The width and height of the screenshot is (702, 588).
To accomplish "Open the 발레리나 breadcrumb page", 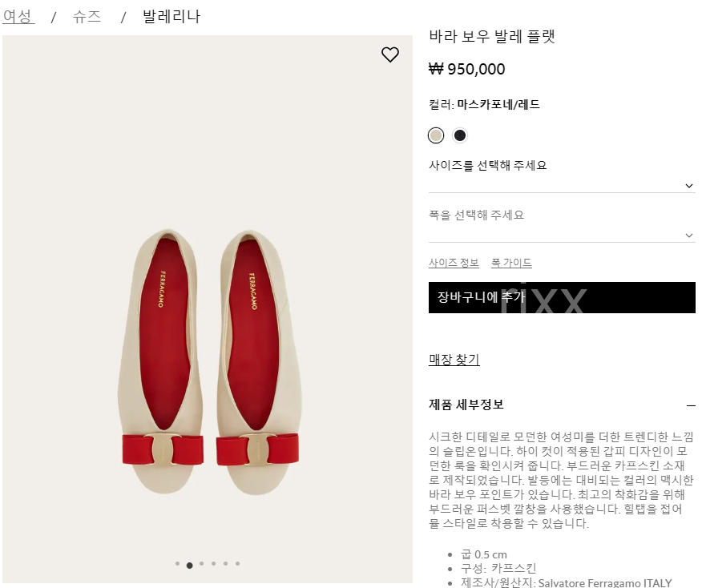I will pos(171,17).
